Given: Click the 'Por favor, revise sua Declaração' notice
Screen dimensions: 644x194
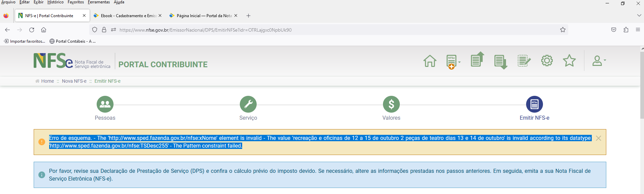Looking at the screenshot, I should (x=320, y=175).
